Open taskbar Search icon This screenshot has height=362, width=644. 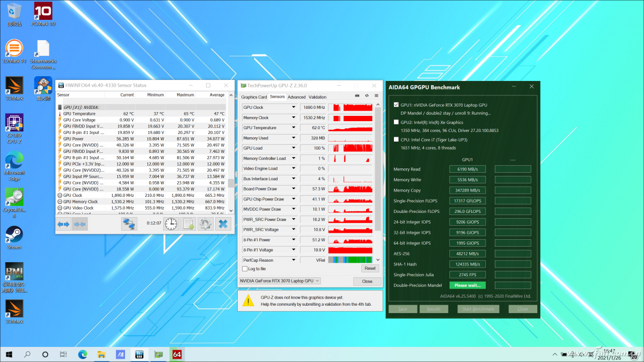tap(27, 354)
